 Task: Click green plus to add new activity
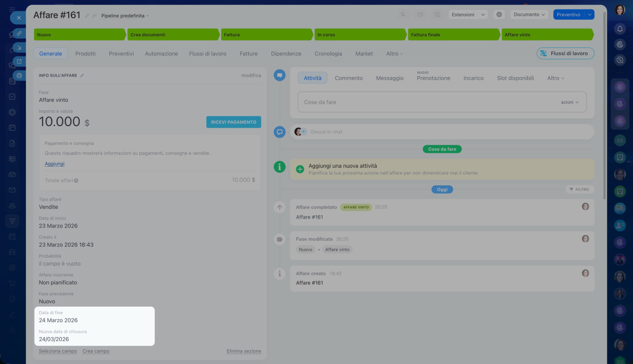[x=300, y=169]
